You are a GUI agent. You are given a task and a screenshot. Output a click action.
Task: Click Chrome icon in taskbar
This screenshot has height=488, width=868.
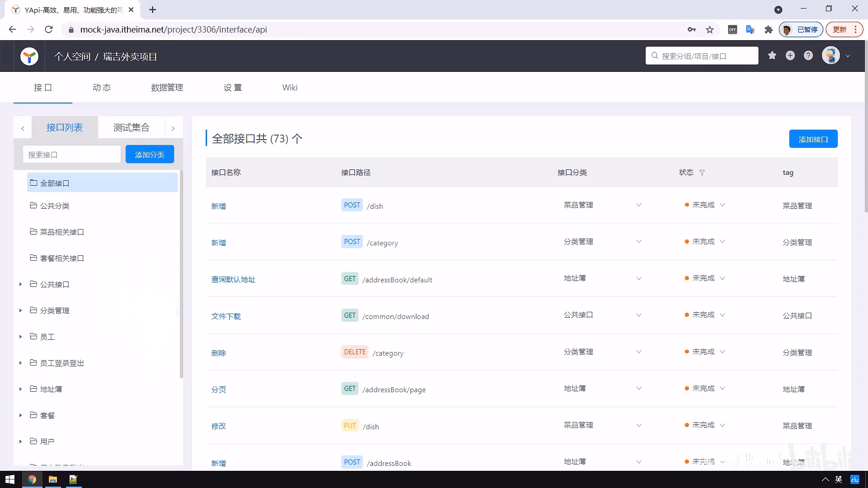tap(32, 479)
